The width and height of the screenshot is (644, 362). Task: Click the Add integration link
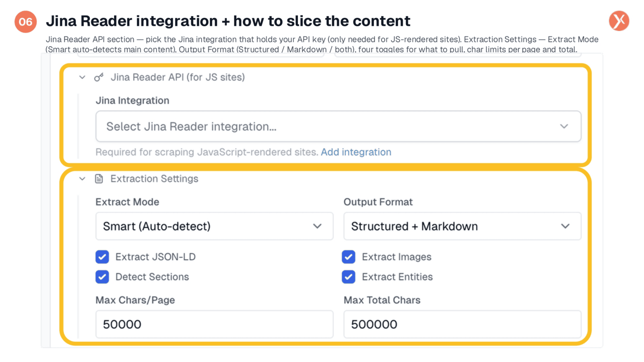[356, 152]
